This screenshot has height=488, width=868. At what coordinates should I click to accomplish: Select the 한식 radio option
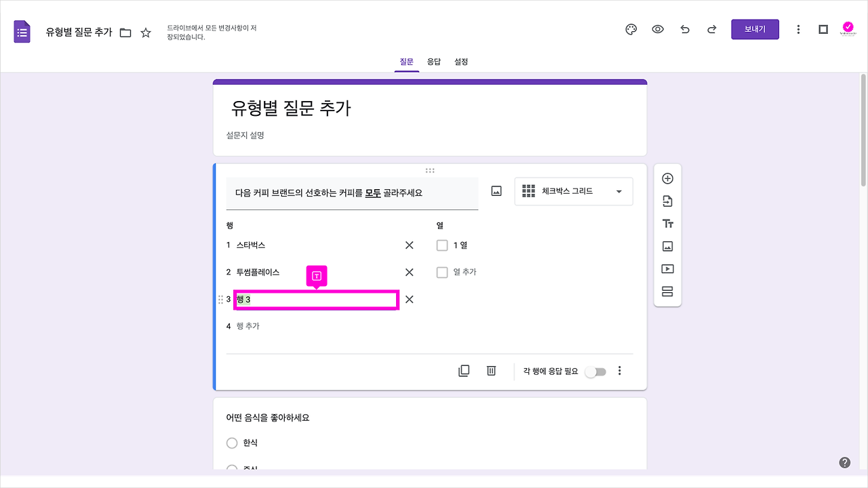tap(231, 443)
